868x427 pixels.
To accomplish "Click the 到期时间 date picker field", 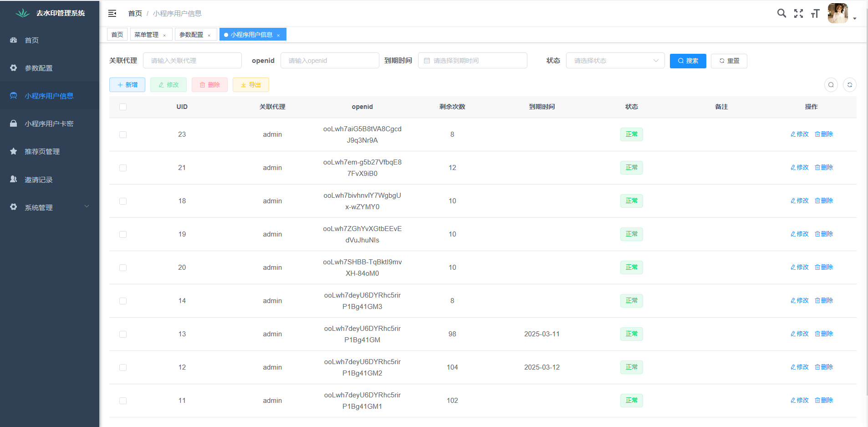I will click(472, 61).
